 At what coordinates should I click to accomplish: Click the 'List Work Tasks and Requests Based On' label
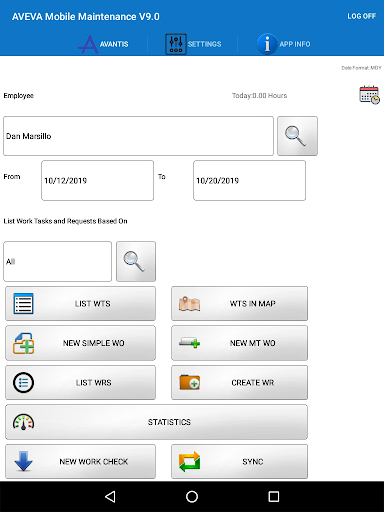point(65,221)
